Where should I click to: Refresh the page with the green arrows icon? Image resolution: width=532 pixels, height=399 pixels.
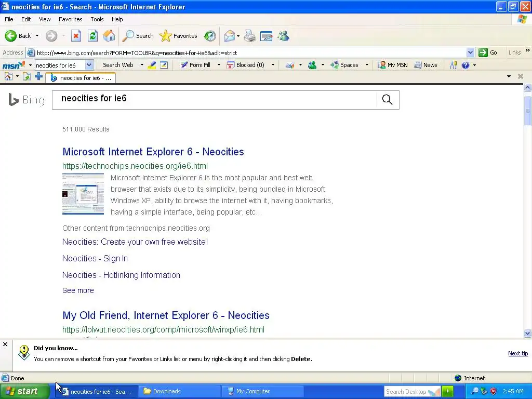click(x=92, y=36)
